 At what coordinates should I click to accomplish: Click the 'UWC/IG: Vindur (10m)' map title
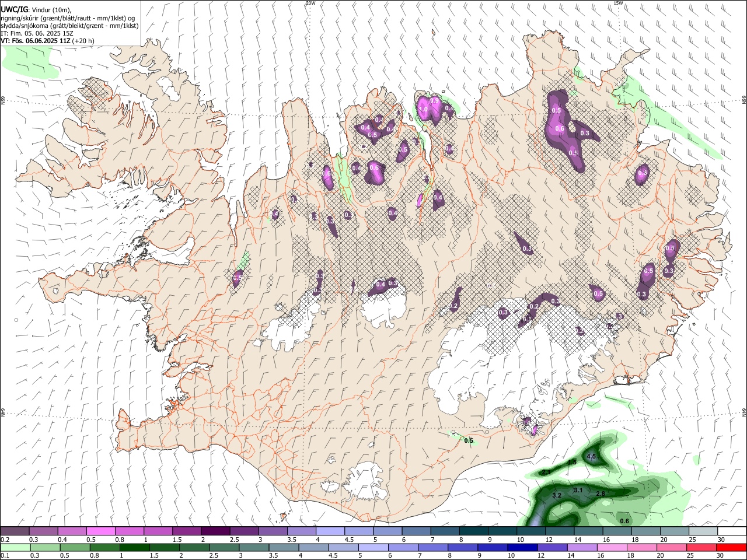[36, 9]
